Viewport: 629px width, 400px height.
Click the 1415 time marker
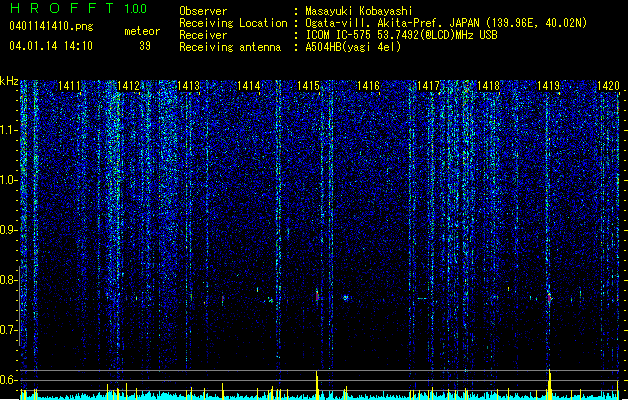click(308, 85)
